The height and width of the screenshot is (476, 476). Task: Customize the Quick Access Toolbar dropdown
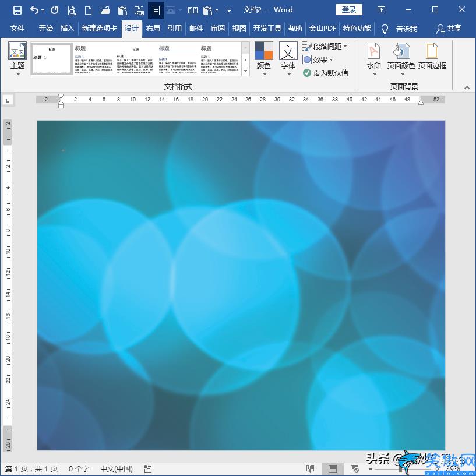[x=229, y=10]
